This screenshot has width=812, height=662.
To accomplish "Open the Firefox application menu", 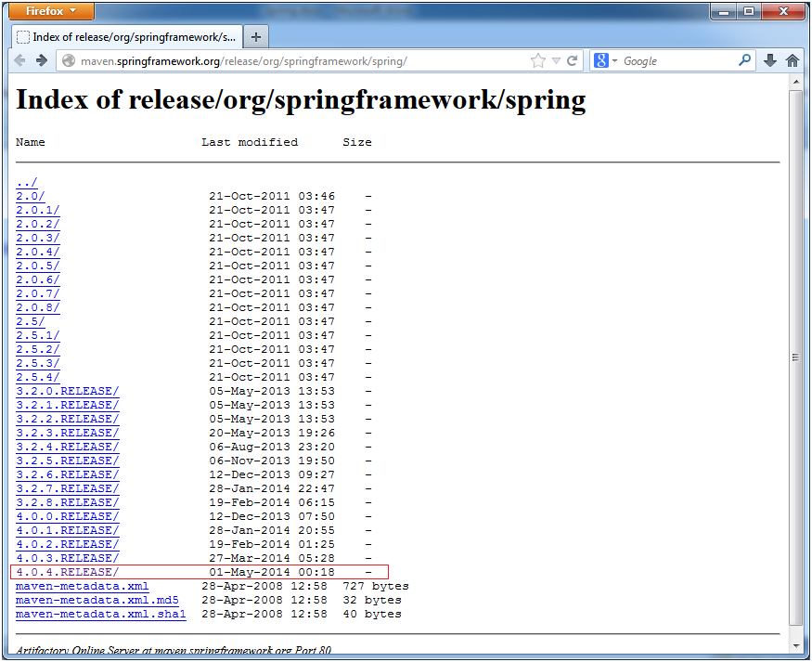I will coord(51,11).
